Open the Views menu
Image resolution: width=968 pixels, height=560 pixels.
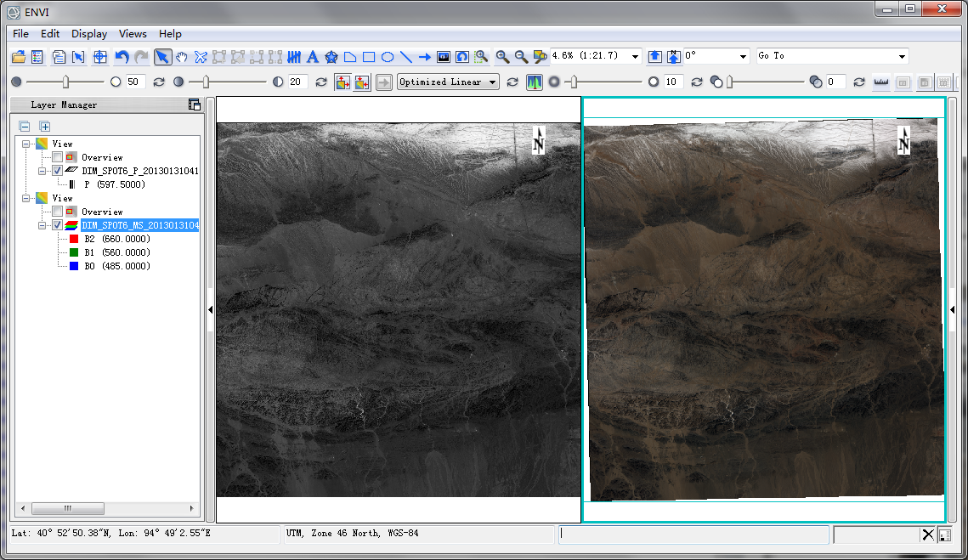point(133,34)
